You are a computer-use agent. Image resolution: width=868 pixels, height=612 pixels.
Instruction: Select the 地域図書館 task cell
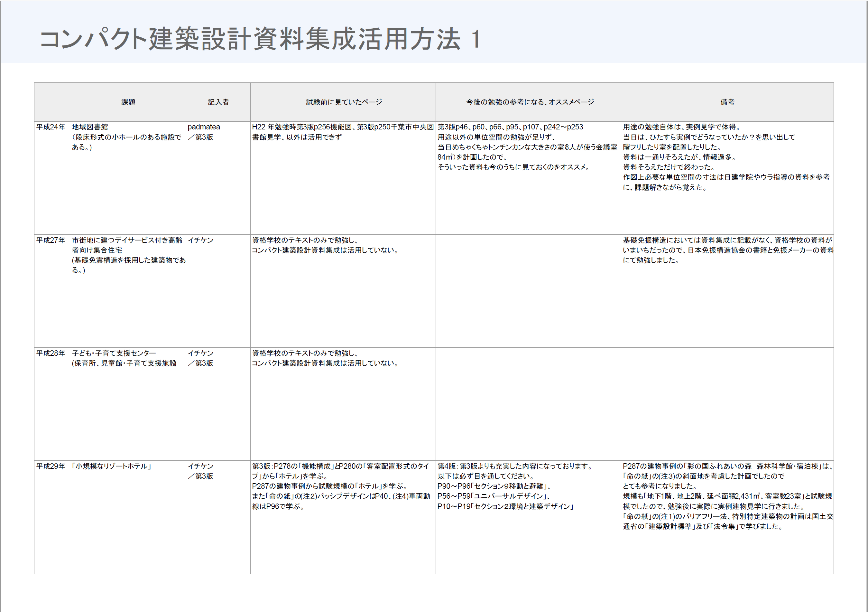click(127, 137)
